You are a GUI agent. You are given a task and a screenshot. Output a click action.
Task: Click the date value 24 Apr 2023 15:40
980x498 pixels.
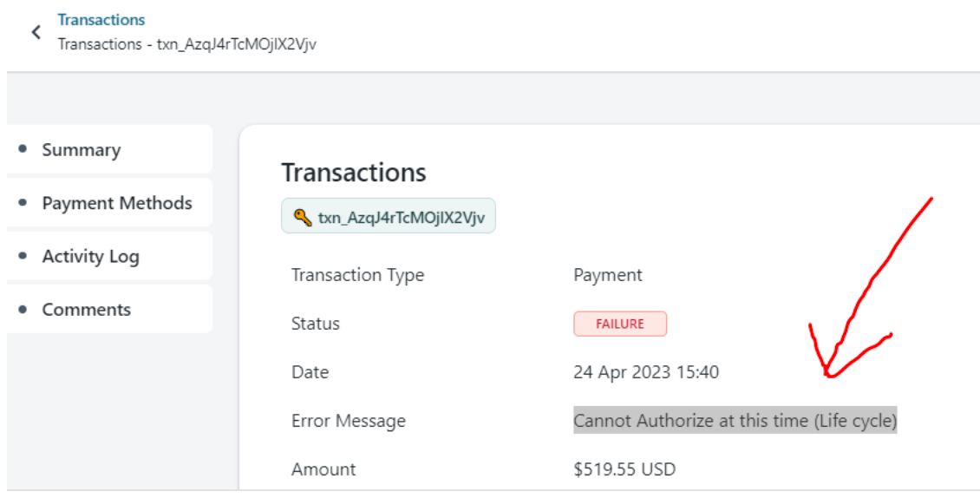(646, 372)
